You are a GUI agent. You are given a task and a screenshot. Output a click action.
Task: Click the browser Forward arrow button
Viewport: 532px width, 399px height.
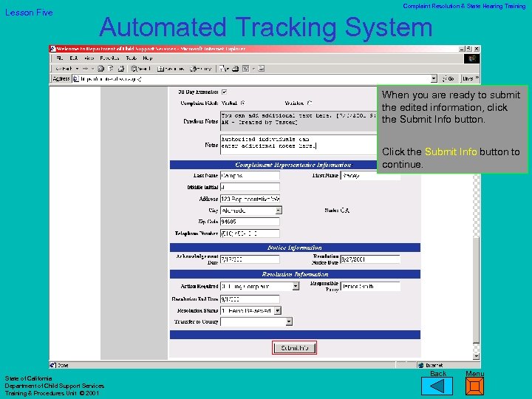(x=85, y=69)
